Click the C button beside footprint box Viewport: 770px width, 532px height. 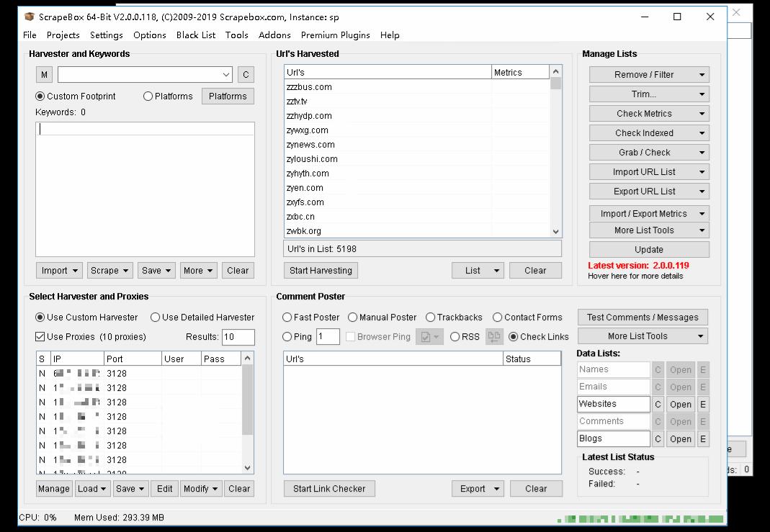tap(246, 75)
